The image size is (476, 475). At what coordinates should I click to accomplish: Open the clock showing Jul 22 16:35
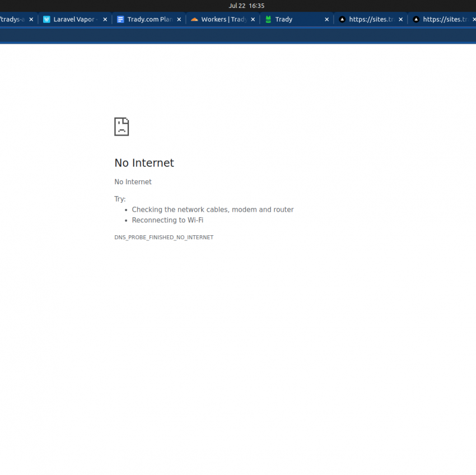pos(246,6)
